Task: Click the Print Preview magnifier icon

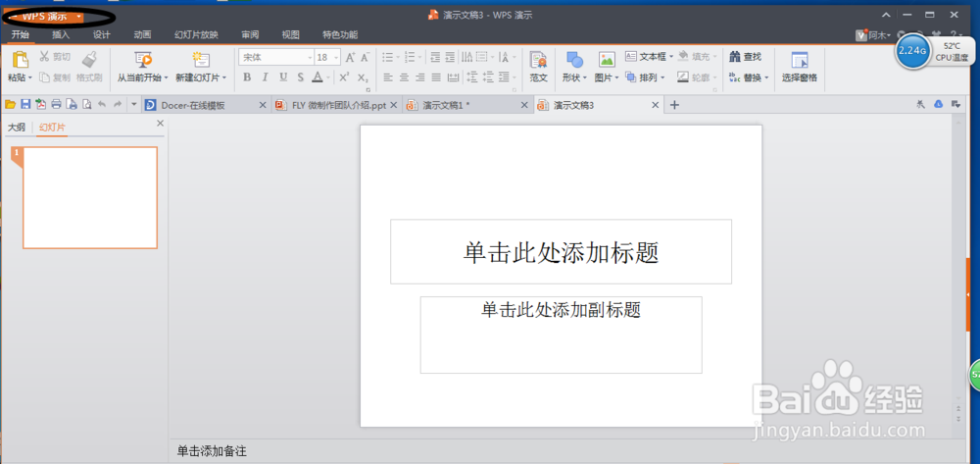Action: (x=87, y=104)
